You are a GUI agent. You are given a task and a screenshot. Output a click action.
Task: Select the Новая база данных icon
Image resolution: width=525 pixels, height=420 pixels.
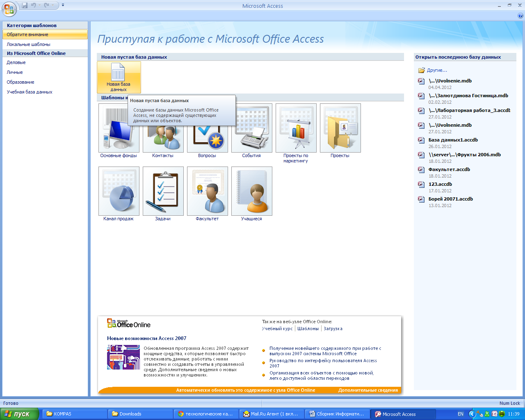(119, 77)
